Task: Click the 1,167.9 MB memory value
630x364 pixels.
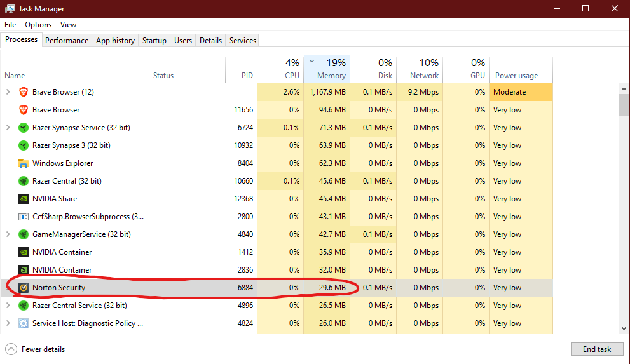Action: [x=327, y=92]
